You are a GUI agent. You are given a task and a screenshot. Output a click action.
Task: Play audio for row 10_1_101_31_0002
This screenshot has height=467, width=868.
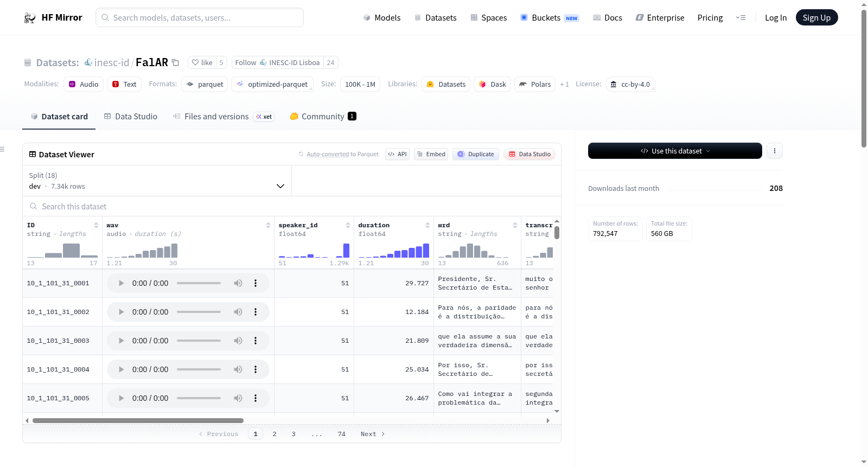pyautogui.click(x=121, y=312)
